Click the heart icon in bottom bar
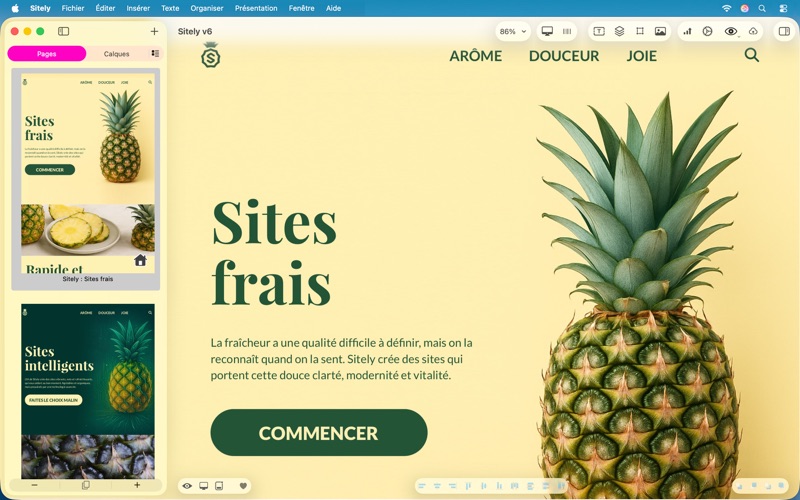This screenshot has width=800, height=500. 243,486
